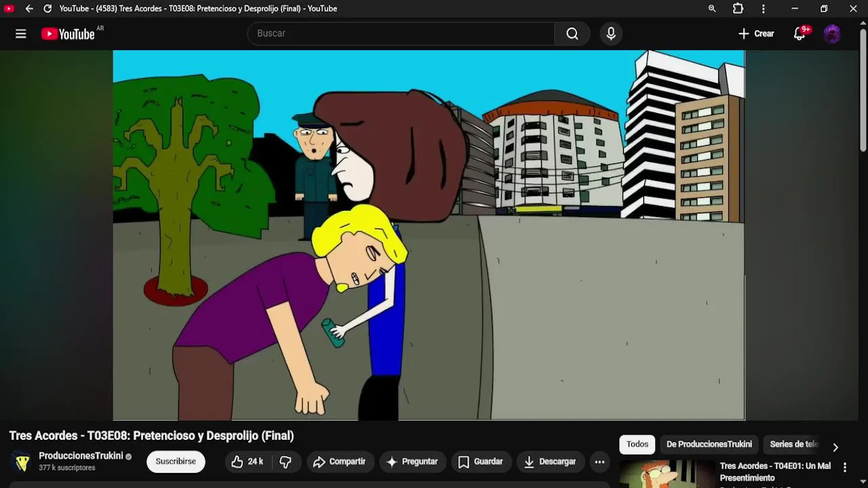
Task: Focus the Buscar search field
Action: (x=401, y=34)
